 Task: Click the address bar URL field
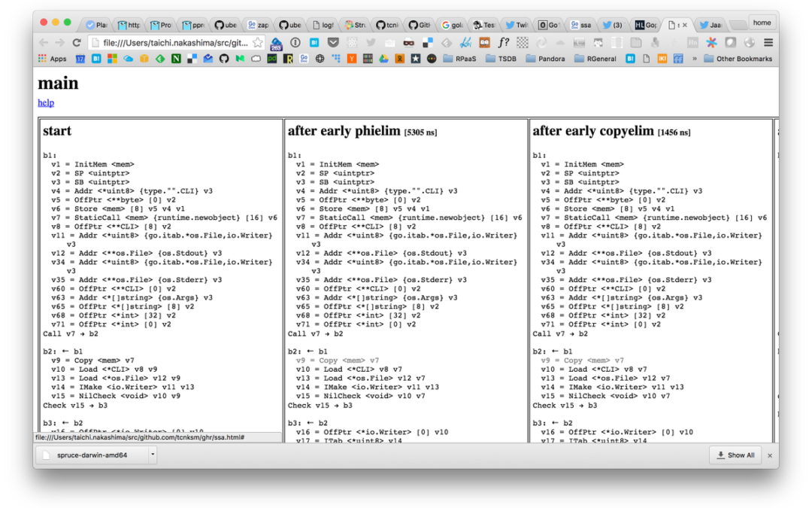click(x=171, y=43)
